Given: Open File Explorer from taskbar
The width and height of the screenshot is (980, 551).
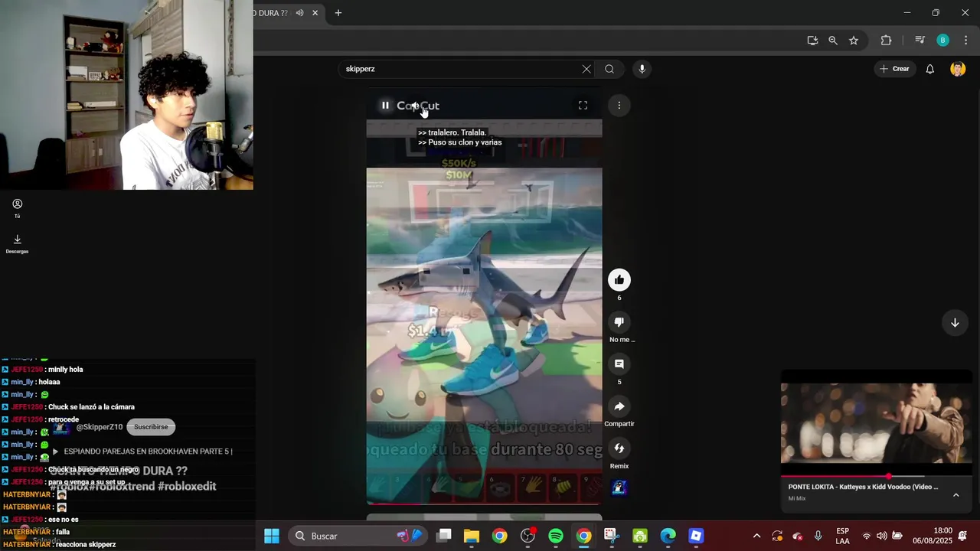Looking at the screenshot, I should [x=471, y=536].
